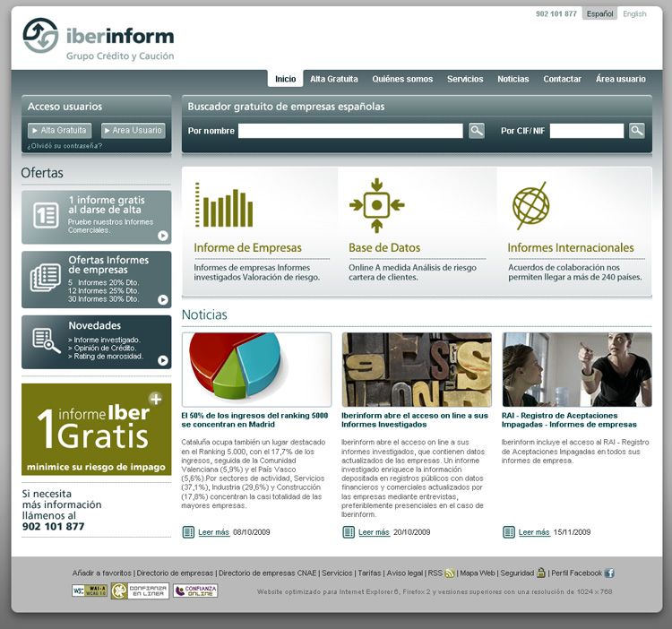Image resolution: width=672 pixels, height=629 pixels.
Task: Click the globe icon for Informes Internacionales
Action: (x=531, y=205)
